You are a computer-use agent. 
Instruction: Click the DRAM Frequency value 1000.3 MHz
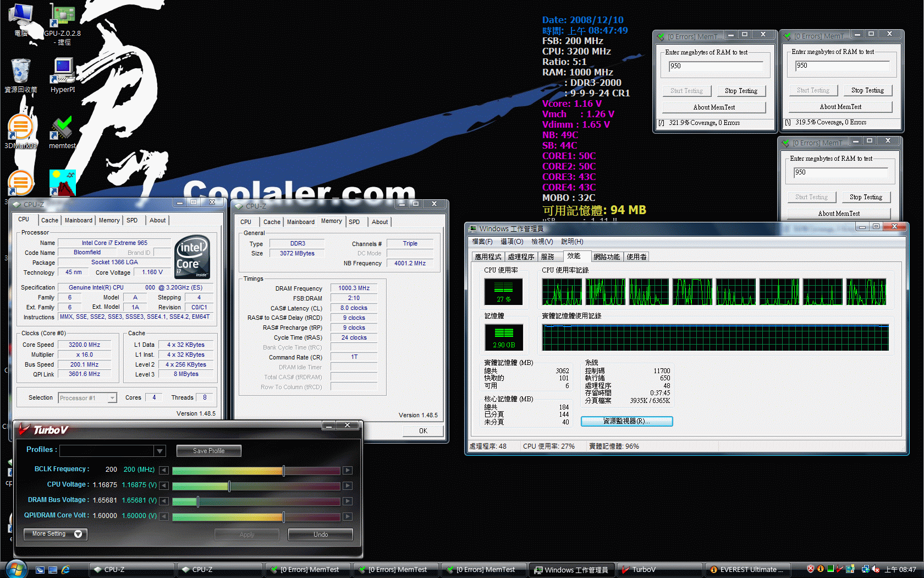click(x=354, y=288)
